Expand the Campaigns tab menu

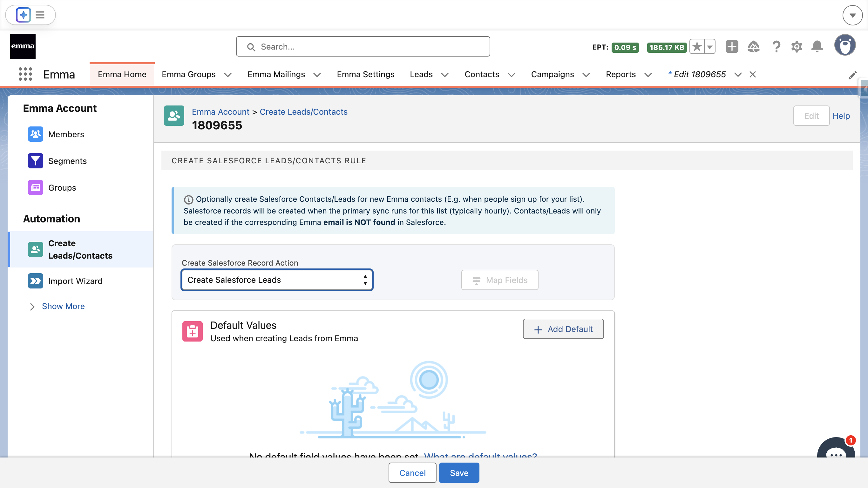pos(586,75)
